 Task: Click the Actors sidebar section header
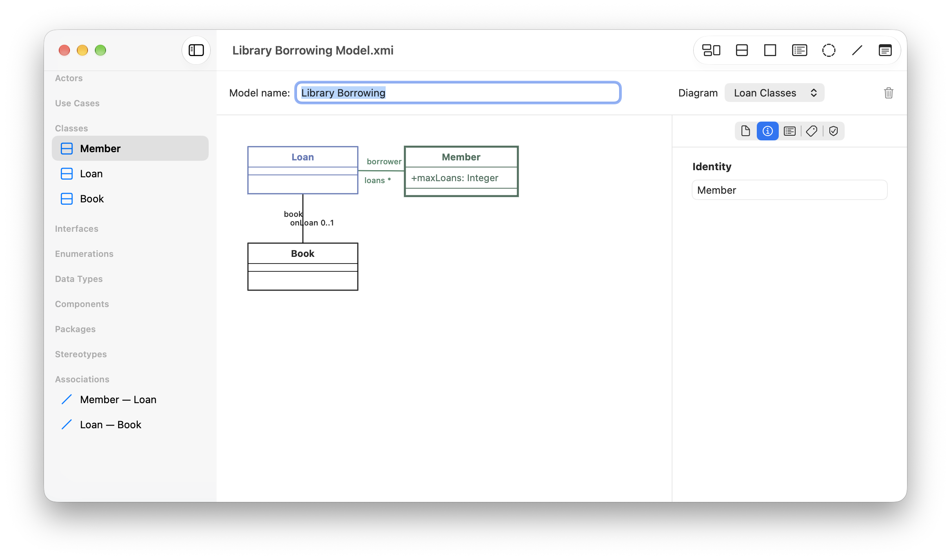(x=69, y=78)
